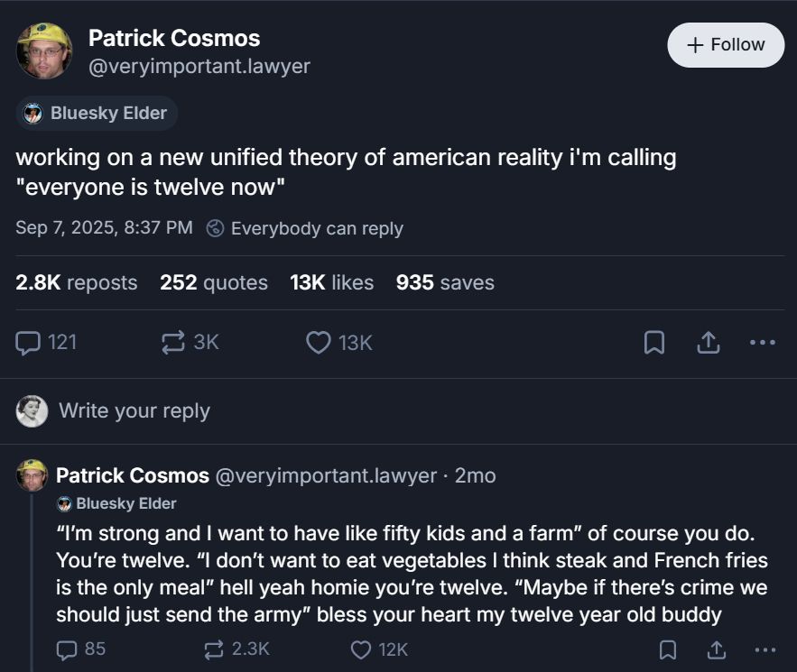The image size is (797, 672).
Task: Reply to the second post via comment icon
Action: point(68,649)
